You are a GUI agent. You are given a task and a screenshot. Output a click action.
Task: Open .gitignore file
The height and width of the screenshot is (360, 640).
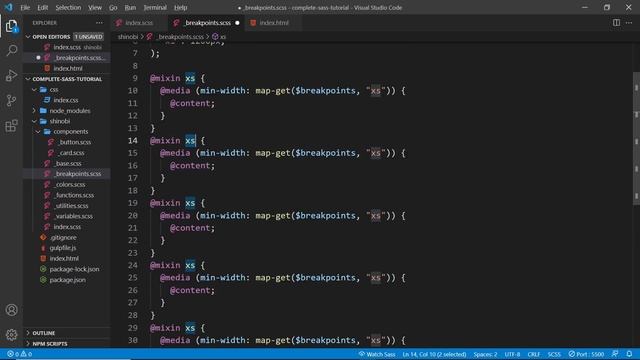pyautogui.click(x=67, y=237)
